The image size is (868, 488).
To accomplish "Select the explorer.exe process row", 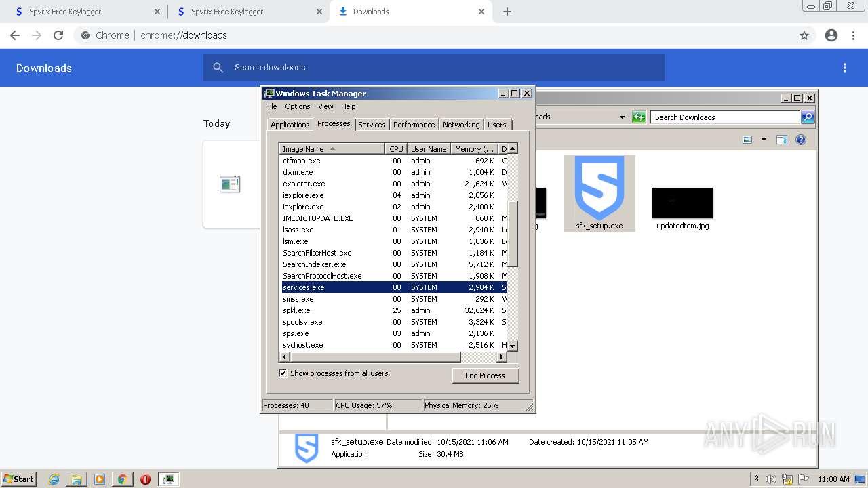I will click(x=393, y=184).
